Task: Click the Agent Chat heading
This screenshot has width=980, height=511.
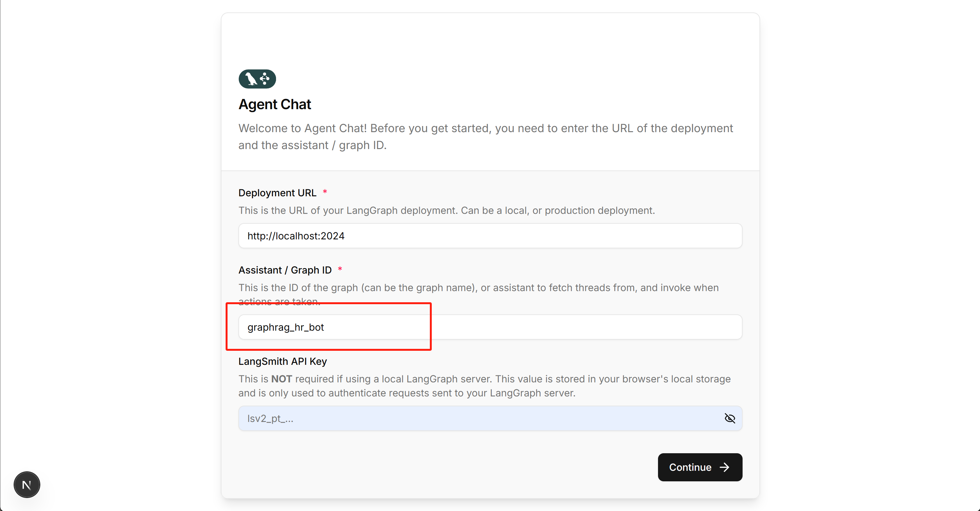Action: (275, 104)
